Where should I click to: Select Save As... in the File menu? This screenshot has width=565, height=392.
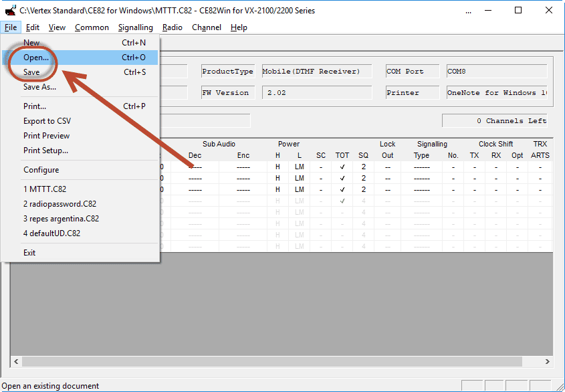pos(39,87)
